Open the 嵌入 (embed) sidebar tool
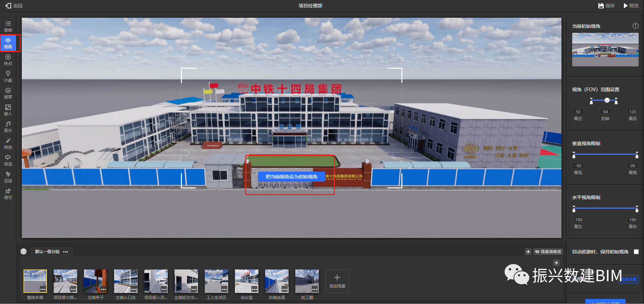 pos(8,110)
